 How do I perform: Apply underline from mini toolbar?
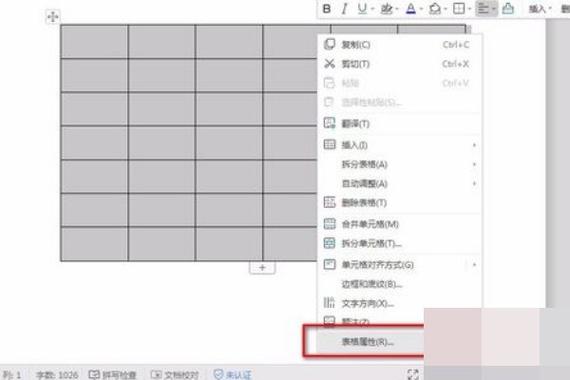[x=362, y=9]
